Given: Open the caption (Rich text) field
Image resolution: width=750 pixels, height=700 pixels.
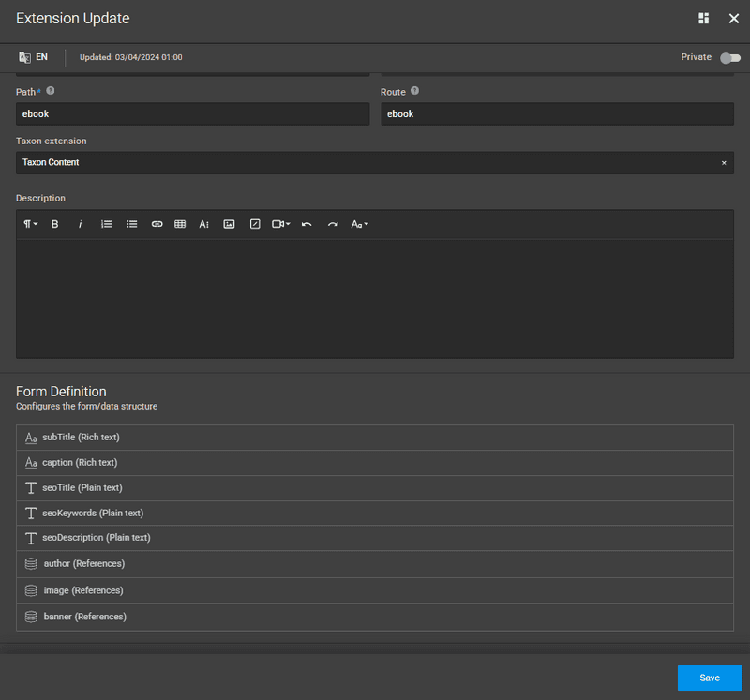Looking at the screenshot, I should (375, 463).
